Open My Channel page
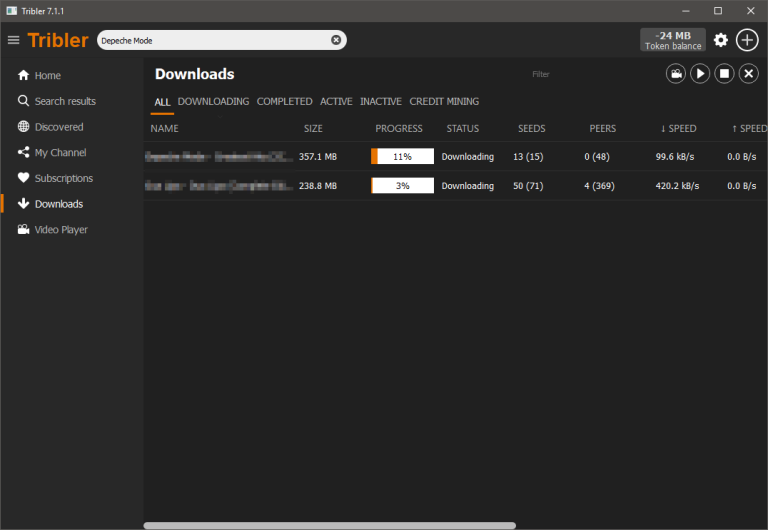Viewport: 768px width, 530px height. (x=60, y=153)
